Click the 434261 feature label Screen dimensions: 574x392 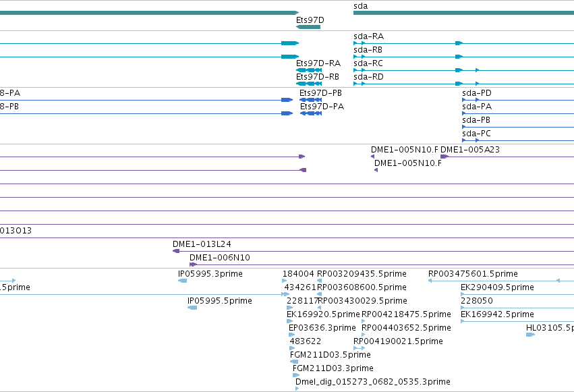tap(300, 287)
